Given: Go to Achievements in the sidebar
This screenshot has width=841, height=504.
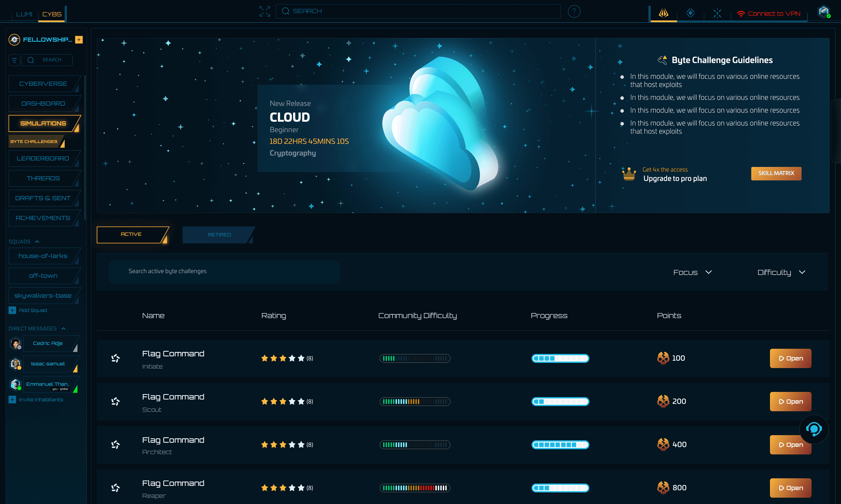Looking at the screenshot, I should (x=43, y=218).
